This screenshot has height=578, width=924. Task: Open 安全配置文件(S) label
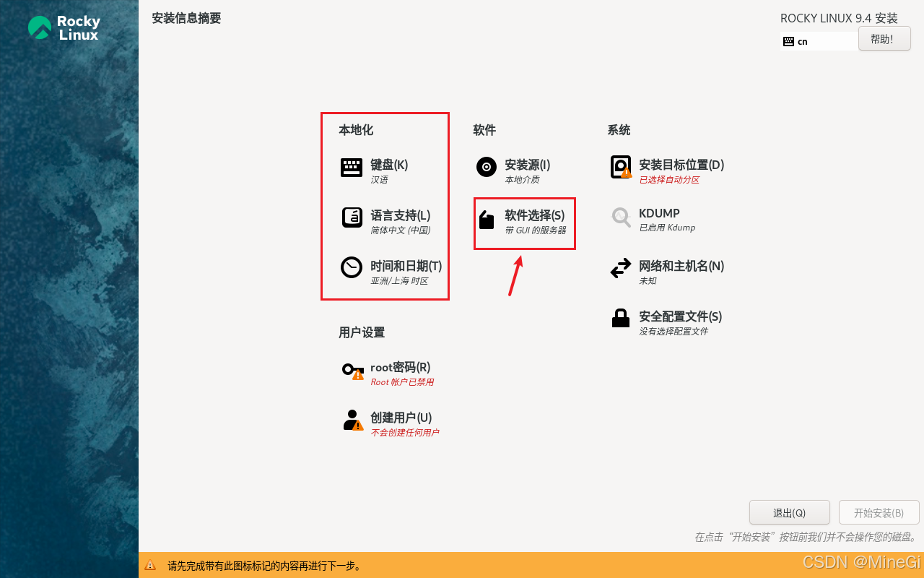tap(681, 316)
